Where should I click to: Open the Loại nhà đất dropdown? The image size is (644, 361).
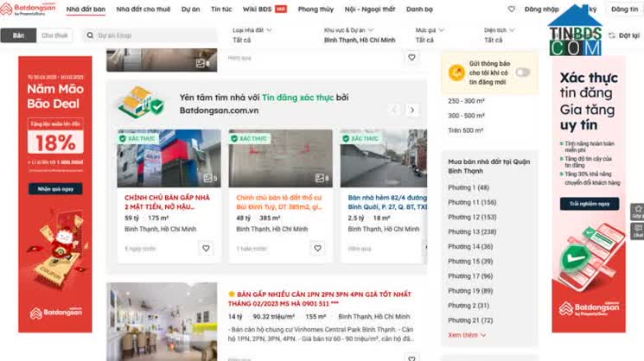pyautogui.click(x=259, y=35)
